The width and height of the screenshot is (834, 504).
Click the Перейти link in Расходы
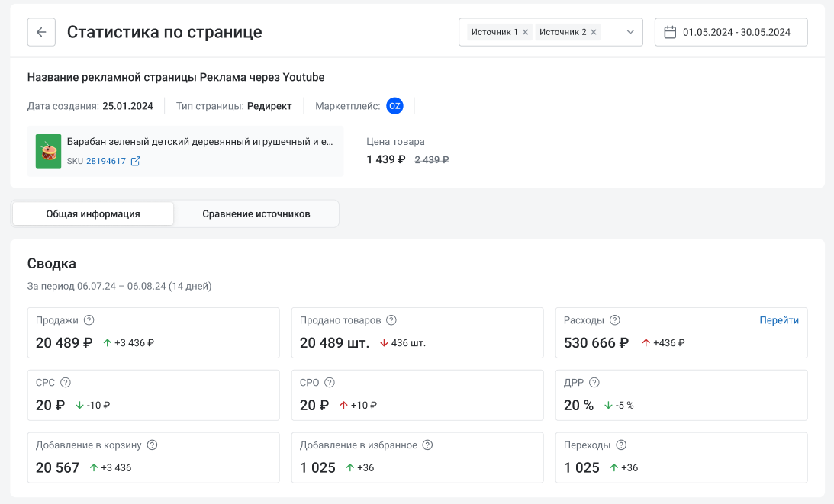coord(779,320)
